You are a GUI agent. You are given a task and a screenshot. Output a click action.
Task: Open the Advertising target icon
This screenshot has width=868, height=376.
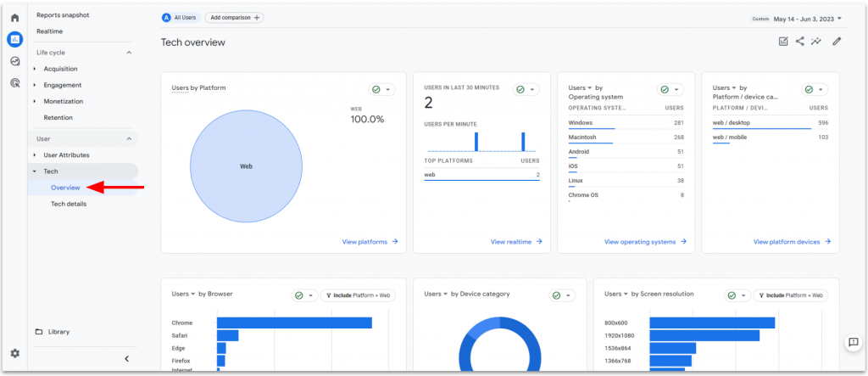point(14,82)
